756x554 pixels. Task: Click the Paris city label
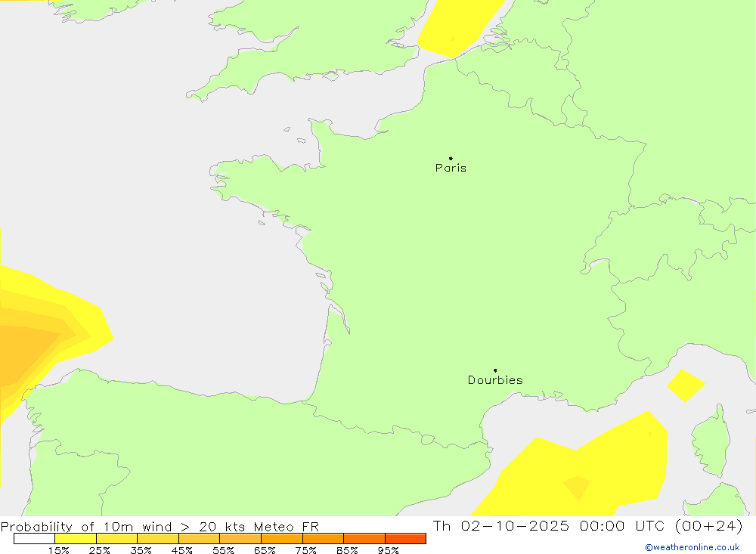(451, 168)
